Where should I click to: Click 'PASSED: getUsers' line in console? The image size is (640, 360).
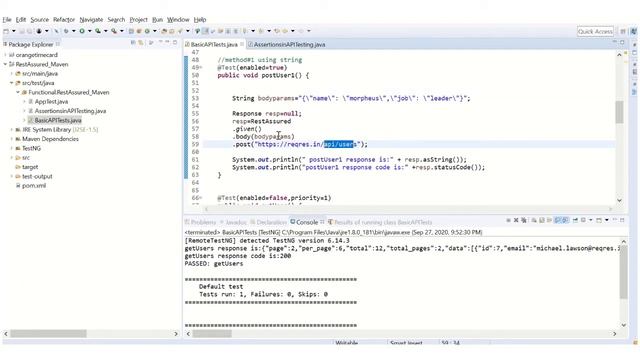213,264
